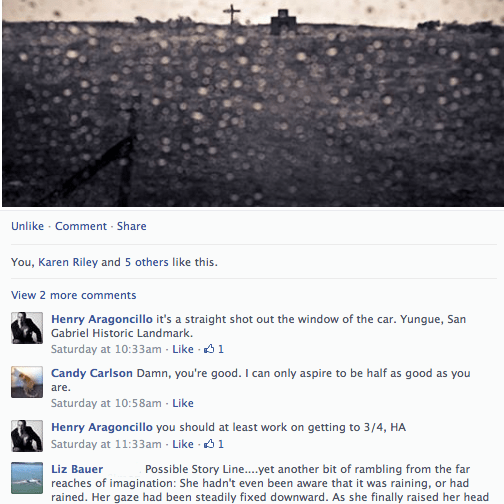Show the 5 others who like this
The image size is (504, 504).
point(147,262)
